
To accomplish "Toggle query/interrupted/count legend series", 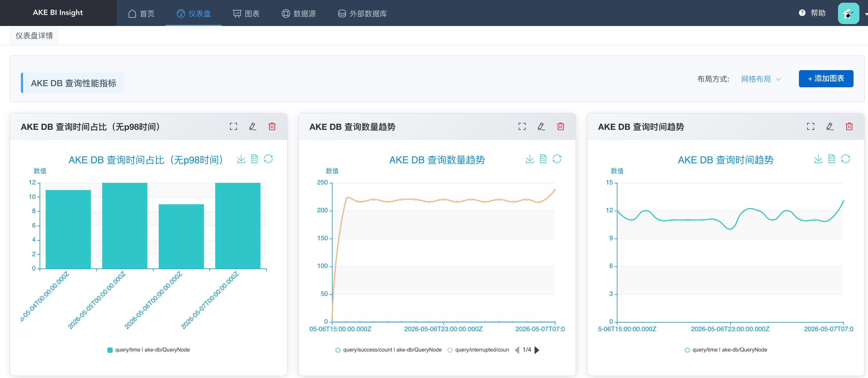I will pyautogui.click(x=478, y=350).
